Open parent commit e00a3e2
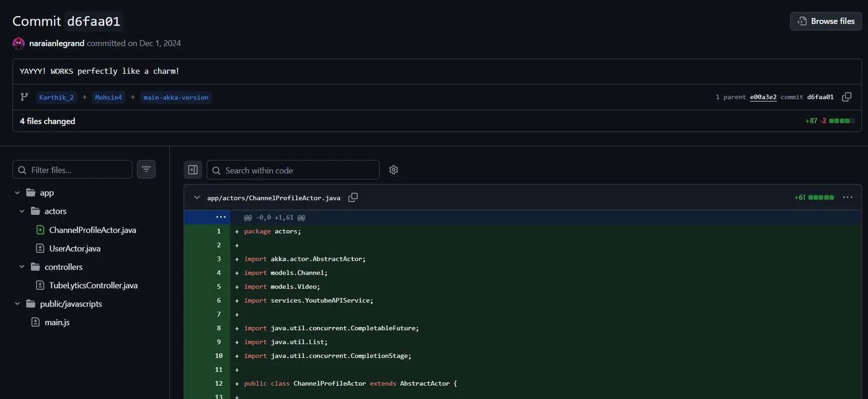Image resolution: width=868 pixels, height=399 pixels. (x=763, y=97)
